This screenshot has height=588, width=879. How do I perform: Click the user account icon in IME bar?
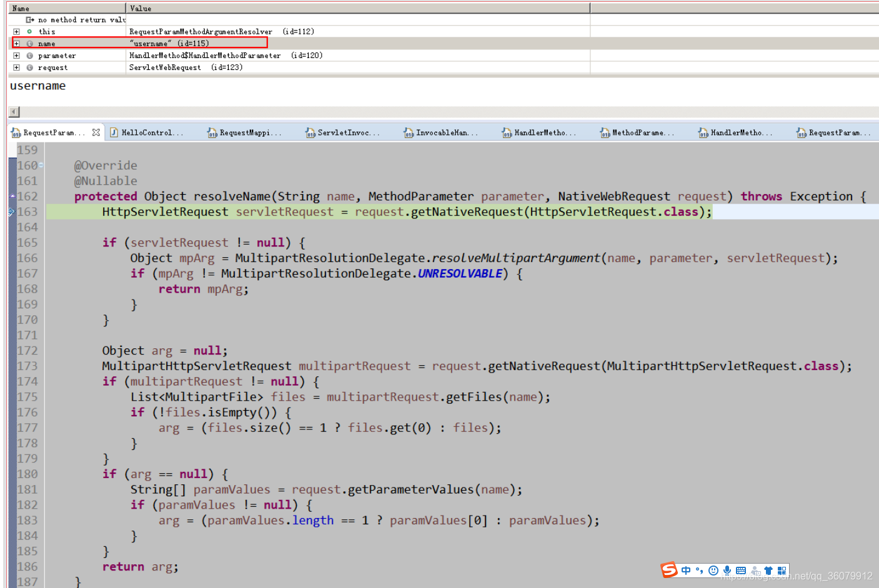pos(755,571)
